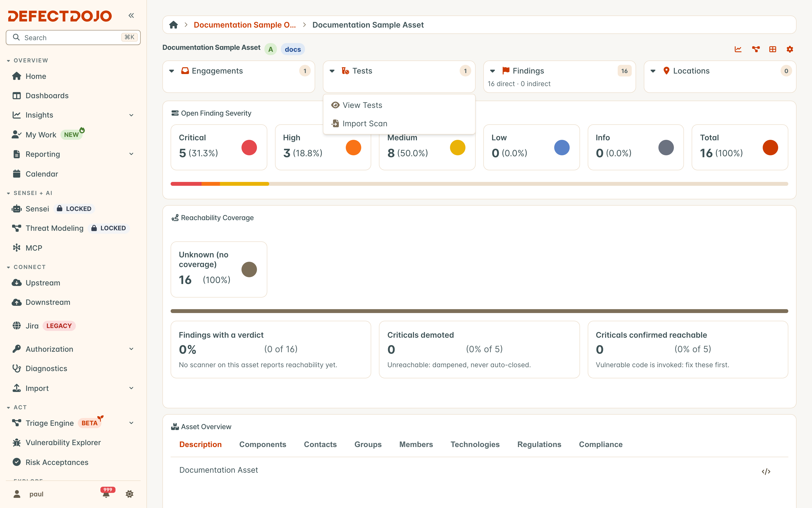Open the table grid view icon
Viewport: 812px width, 508px height.
[773, 49]
